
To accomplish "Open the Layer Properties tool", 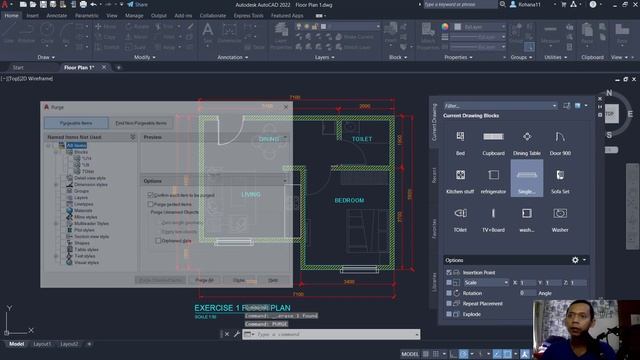I will tap(281, 36).
